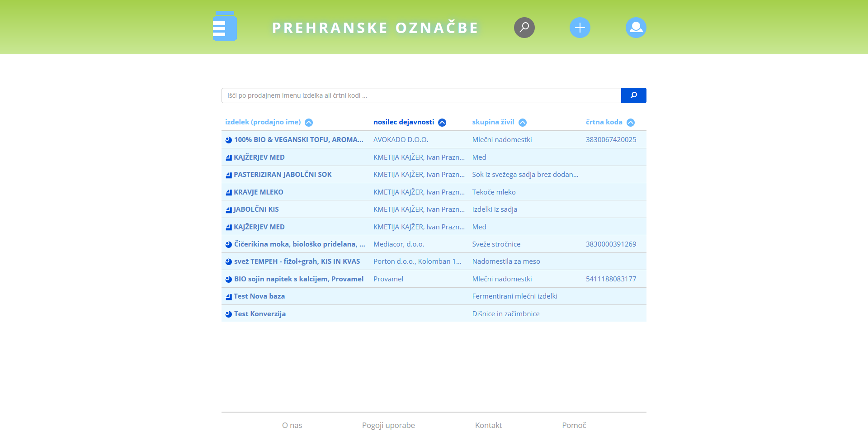Sort by nosilec dejavnosti column arrow
868x437 pixels.
click(442, 123)
